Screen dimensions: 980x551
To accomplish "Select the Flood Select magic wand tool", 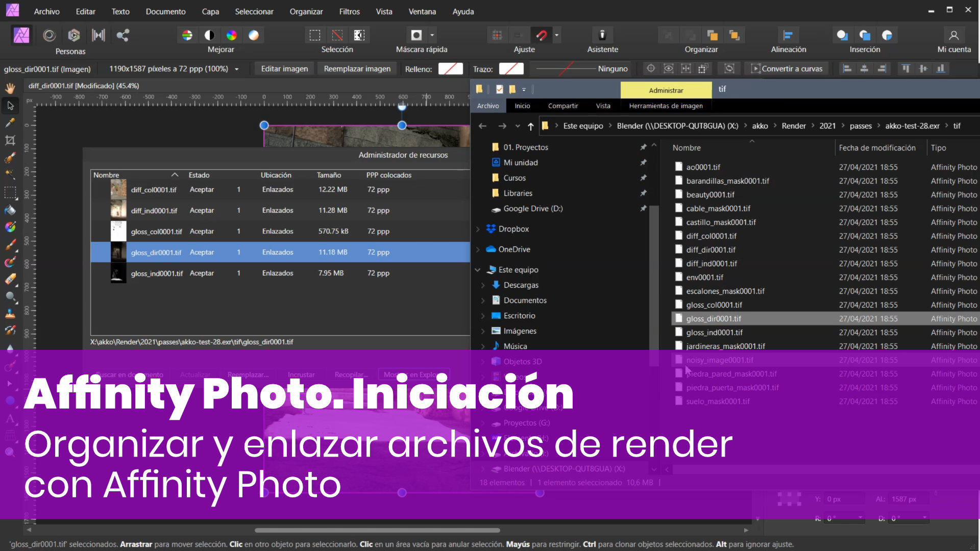I will pos(10,174).
